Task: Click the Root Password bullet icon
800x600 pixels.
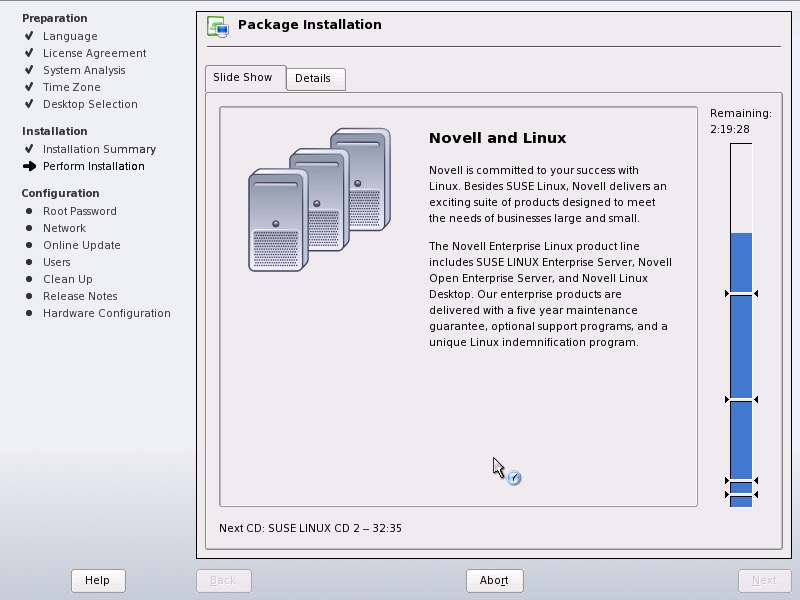Action: point(29,211)
